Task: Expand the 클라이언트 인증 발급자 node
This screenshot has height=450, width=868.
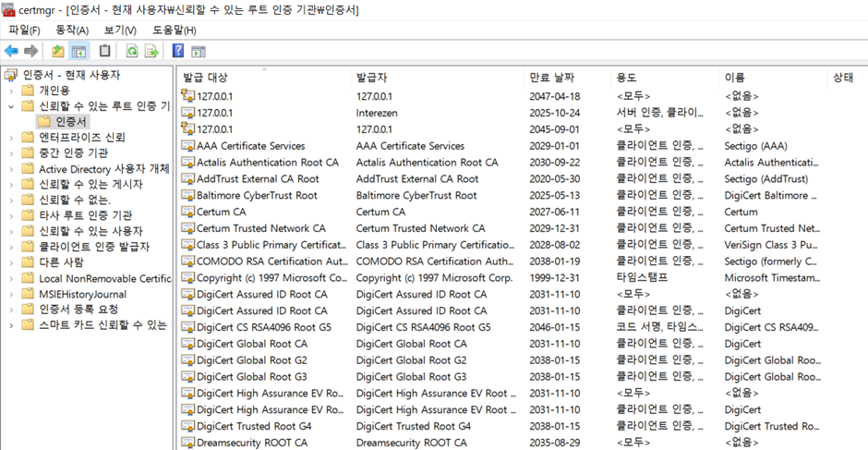Action: coord(11,247)
